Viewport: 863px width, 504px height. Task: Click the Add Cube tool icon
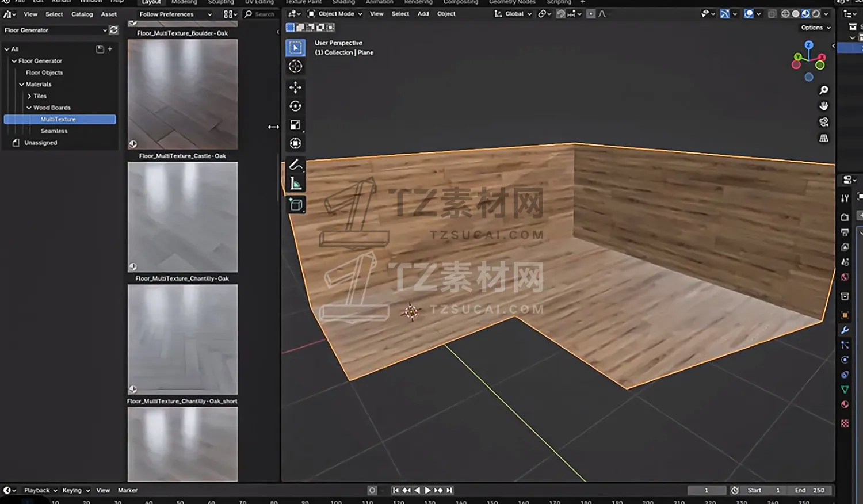pyautogui.click(x=295, y=204)
